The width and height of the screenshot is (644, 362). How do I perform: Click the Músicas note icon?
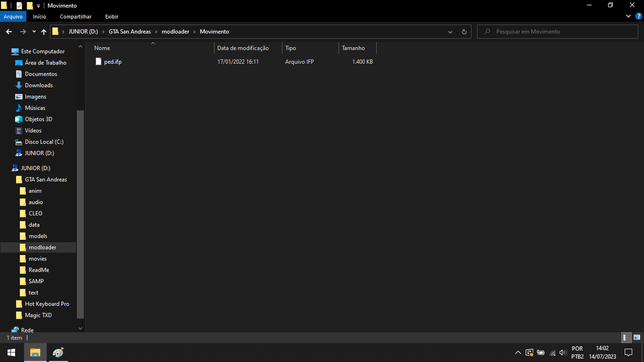coord(19,108)
